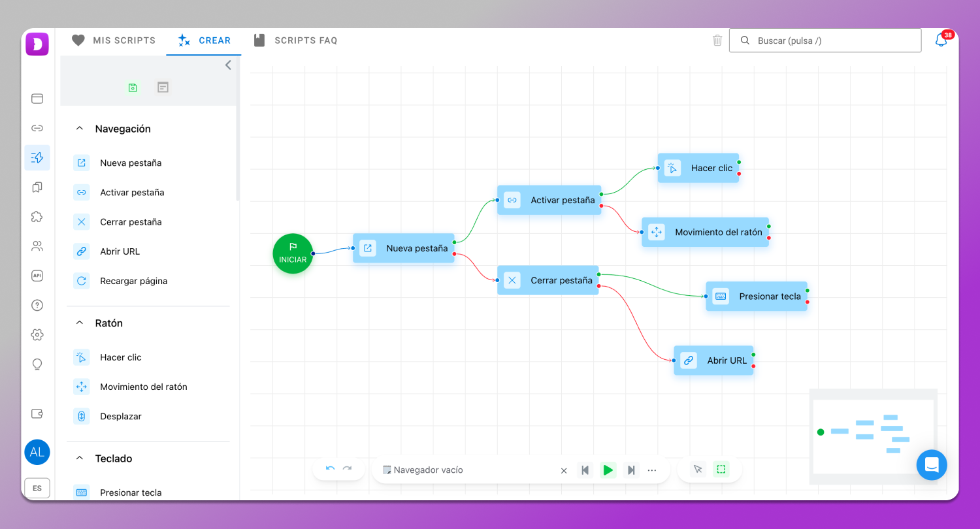
Task: Toggle the cursor pointer selection mode
Action: (698, 469)
